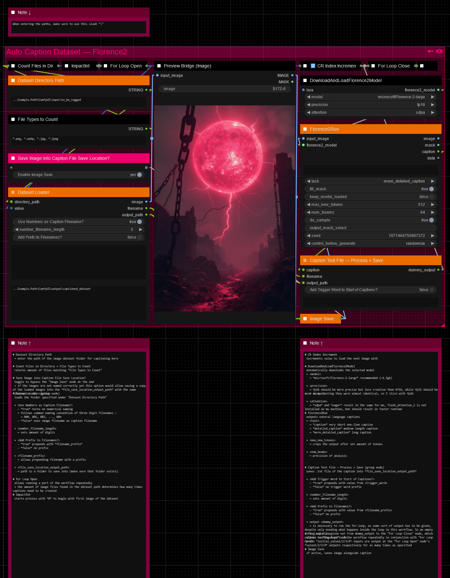Collapse the ImpactInt node via its header dot
450x578 pixels.
pos(67,66)
